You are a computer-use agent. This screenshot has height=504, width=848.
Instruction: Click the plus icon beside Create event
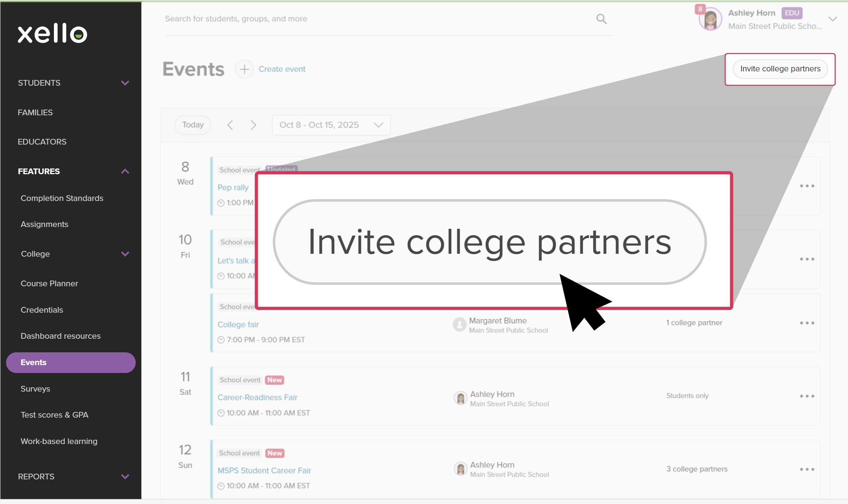pos(244,69)
